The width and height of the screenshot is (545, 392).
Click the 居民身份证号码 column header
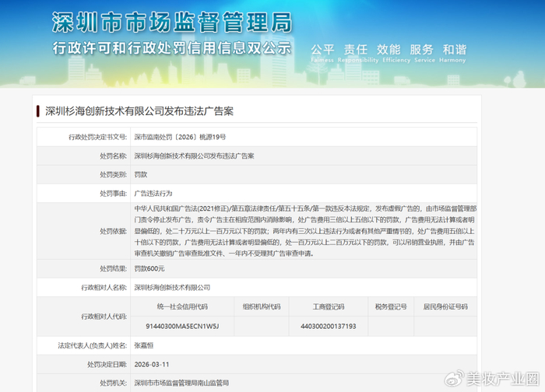[445, 306]
